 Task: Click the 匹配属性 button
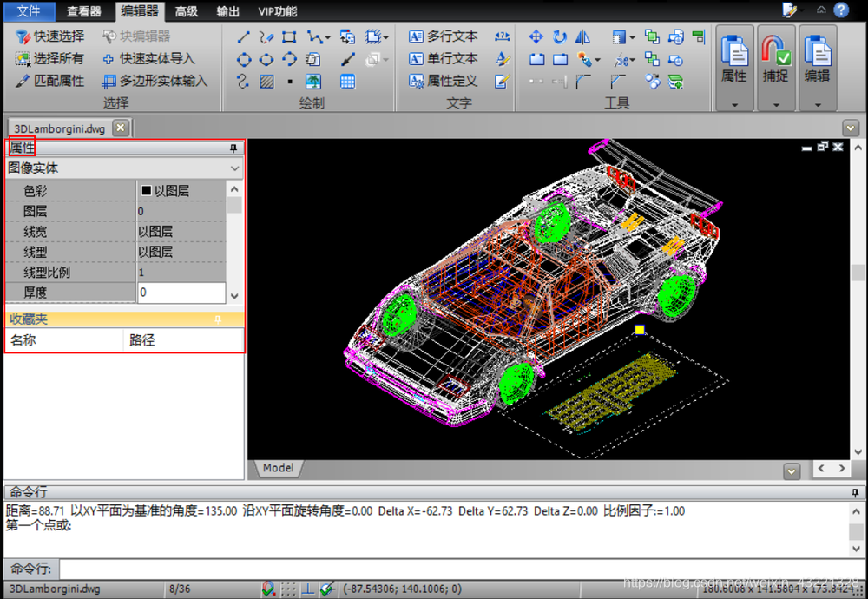click(x=49, y=81)
